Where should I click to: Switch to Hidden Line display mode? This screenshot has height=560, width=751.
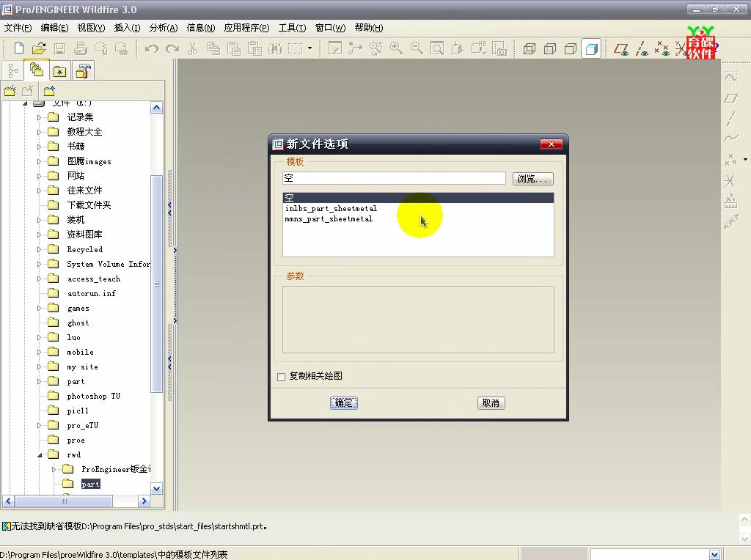[x=550, y=48]
